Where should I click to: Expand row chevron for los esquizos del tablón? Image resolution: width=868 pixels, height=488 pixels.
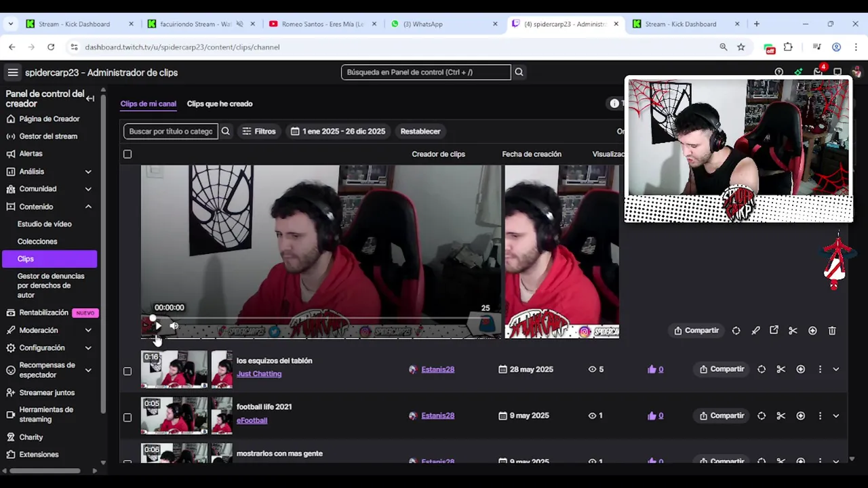tap(836, 369)
